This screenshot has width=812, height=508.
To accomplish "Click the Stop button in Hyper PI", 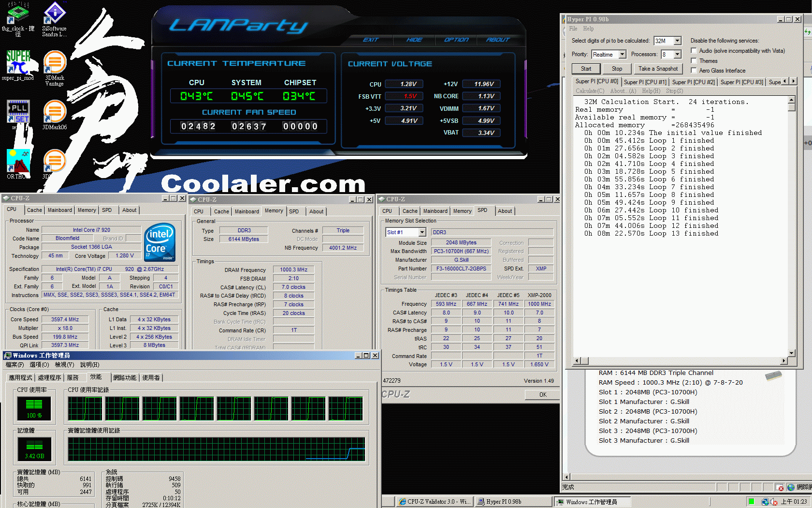I will (x=617, y=69).
